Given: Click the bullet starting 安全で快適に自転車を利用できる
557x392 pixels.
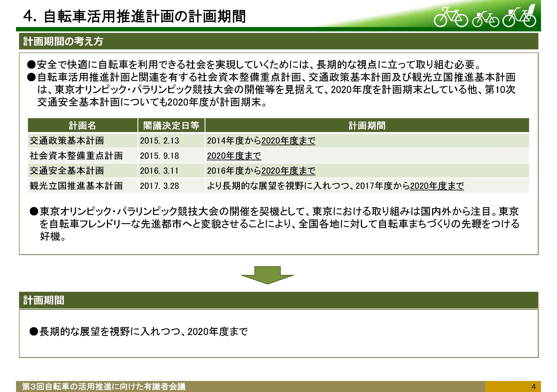Looking at the screenshot, I should coord(254,65).
